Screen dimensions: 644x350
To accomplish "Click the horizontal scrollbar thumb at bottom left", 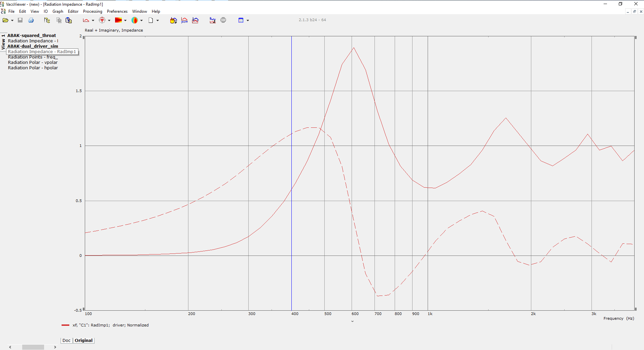I will click(x=33, y=347).
